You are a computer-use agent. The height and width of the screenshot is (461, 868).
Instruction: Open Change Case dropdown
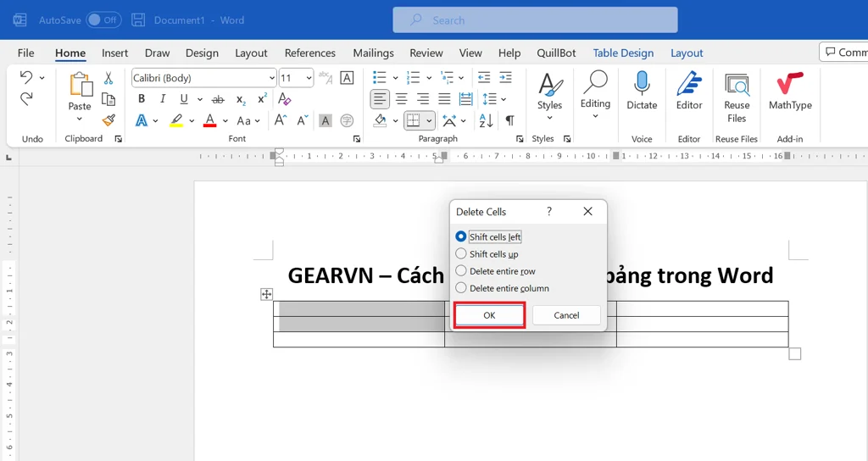pos(248,120)
